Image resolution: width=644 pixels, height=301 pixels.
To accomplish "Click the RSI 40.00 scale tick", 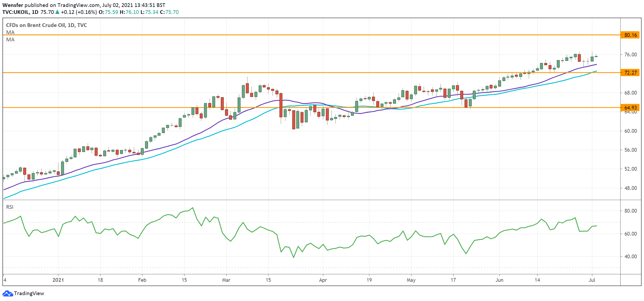I will coord(630,256).
